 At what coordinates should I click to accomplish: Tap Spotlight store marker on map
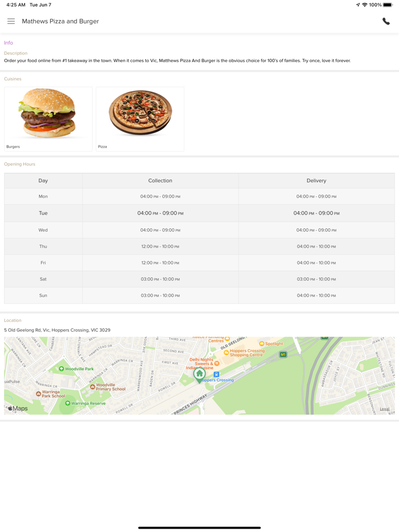262,343
